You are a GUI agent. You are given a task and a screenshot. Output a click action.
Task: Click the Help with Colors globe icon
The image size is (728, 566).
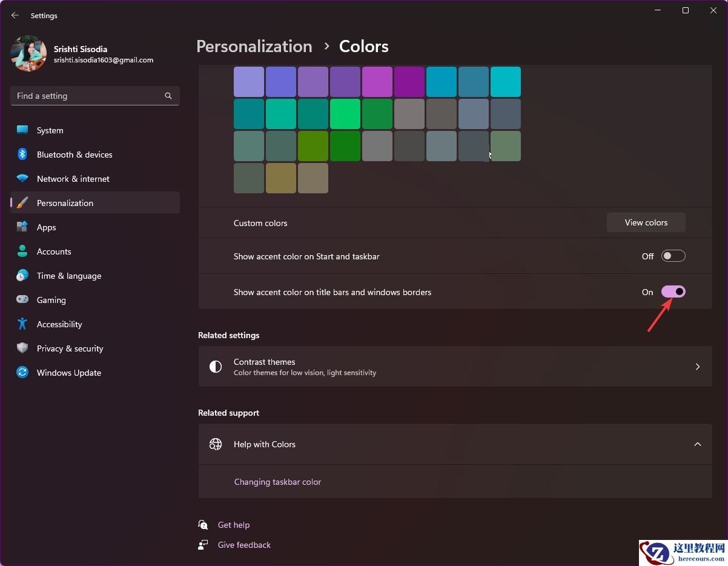point(216,444)
